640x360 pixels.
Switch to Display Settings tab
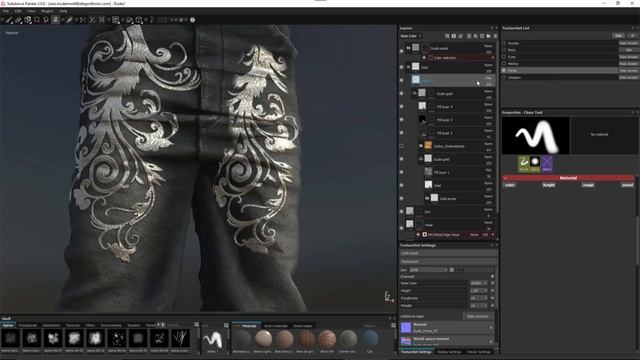[x=449, y=351]
